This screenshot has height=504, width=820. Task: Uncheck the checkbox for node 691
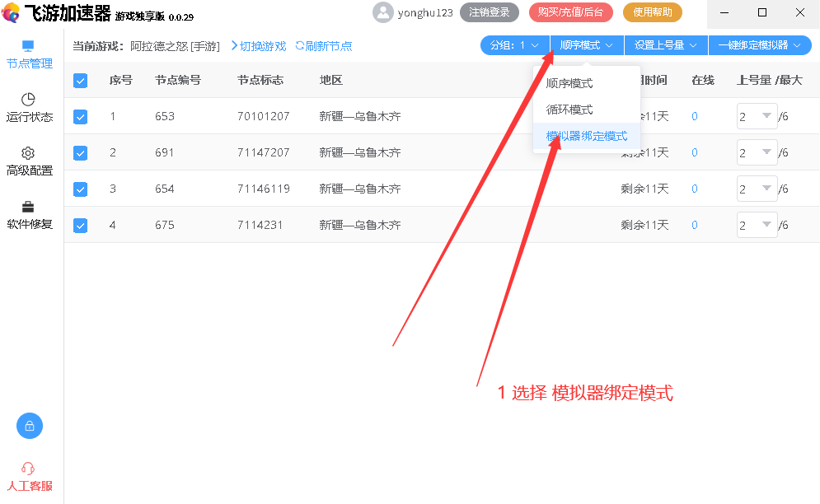(80, 153)
